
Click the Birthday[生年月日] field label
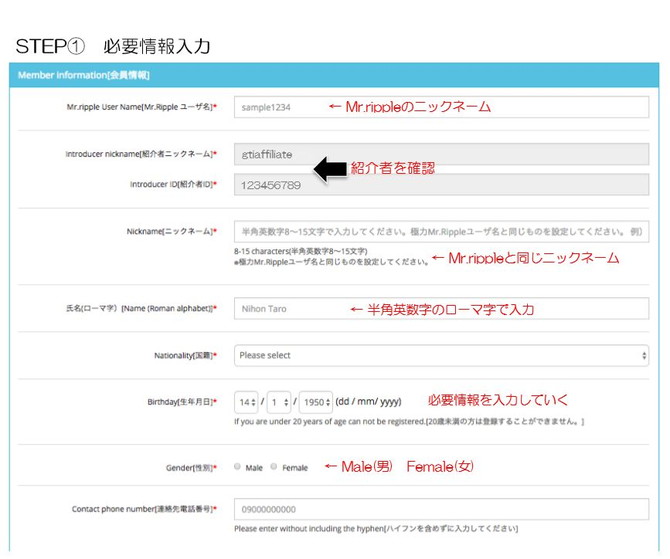[x=181, y=402]
